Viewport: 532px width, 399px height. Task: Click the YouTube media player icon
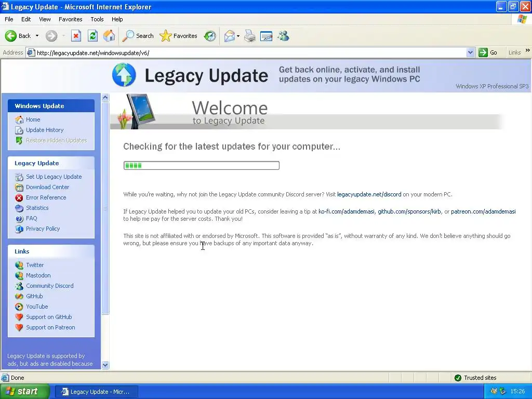point(19,307)
